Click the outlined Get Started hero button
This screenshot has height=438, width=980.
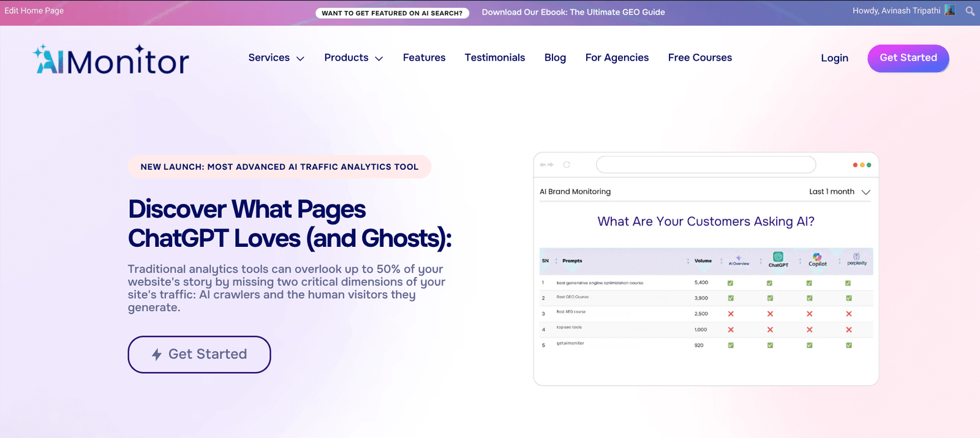click(199, 354)
